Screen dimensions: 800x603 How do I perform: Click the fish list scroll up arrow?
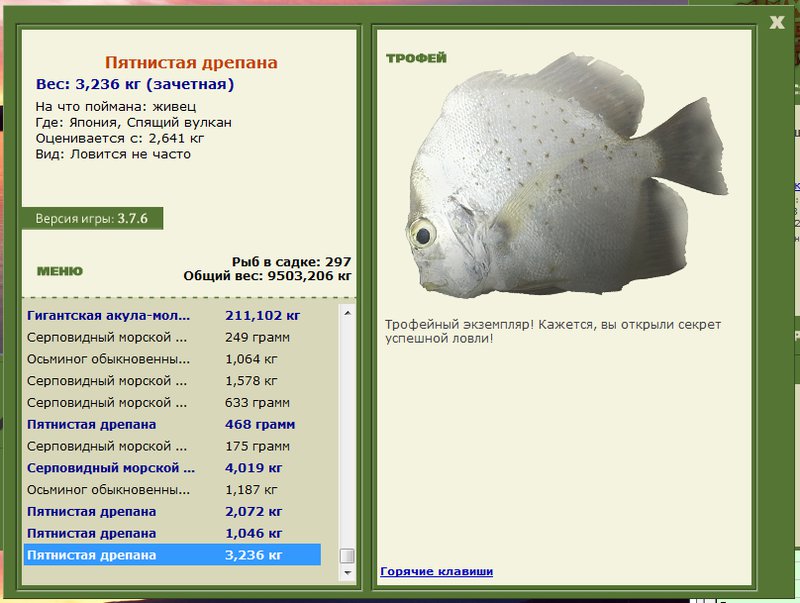(347, 313)
